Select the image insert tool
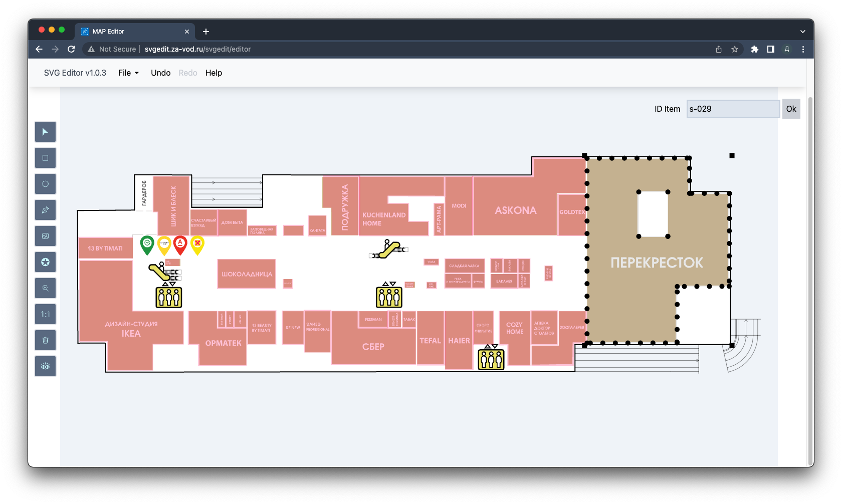 click(45, 236)
